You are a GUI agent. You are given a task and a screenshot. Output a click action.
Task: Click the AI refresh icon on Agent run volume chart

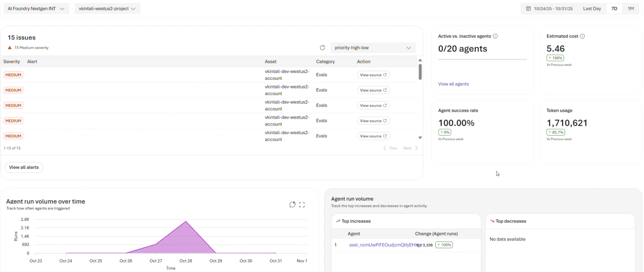293,204
